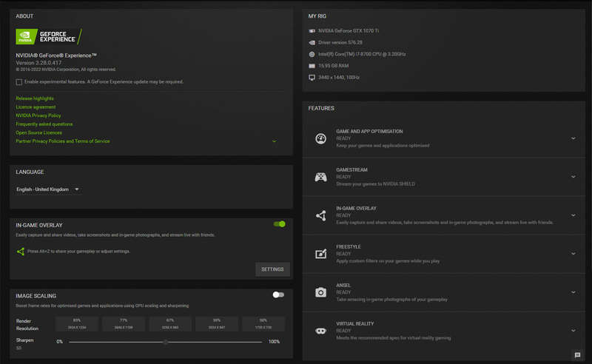Click the Version 3.28.0.417 text

[38, 63]
